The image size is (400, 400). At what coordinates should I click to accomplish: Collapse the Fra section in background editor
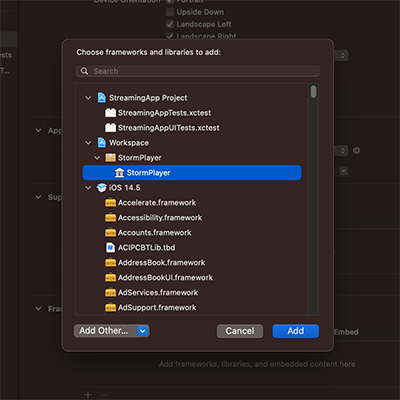pos(39,309)
